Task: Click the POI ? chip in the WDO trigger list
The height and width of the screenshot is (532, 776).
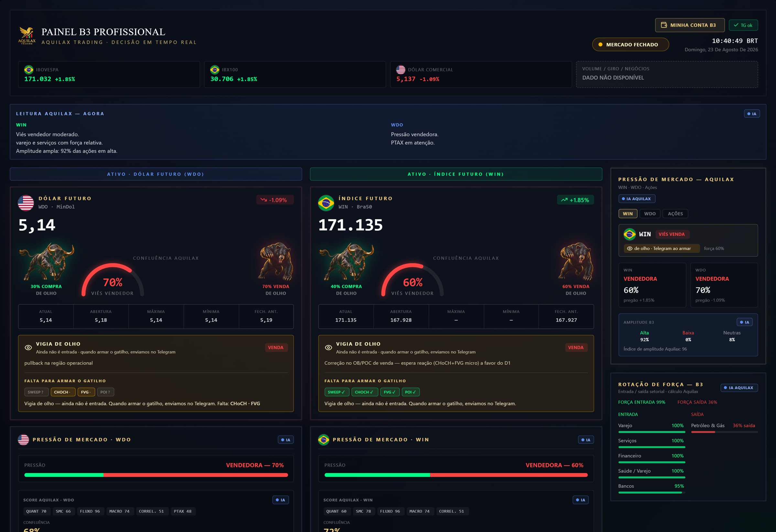Action: [105, 392]
